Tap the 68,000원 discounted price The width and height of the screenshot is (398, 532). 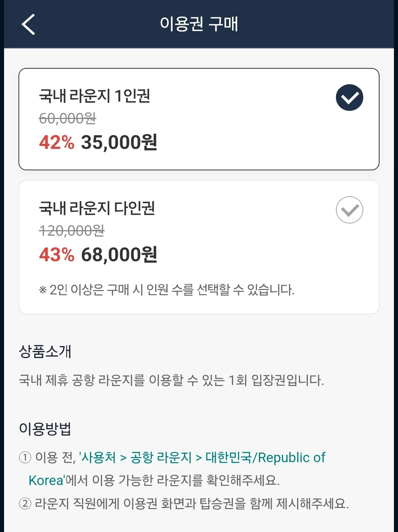pos(119,255)
